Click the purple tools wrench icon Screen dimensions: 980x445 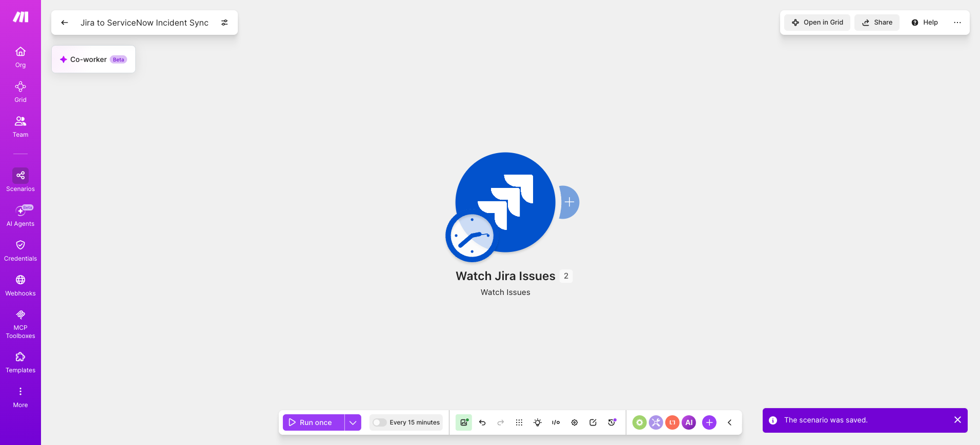tap(656, 422)
